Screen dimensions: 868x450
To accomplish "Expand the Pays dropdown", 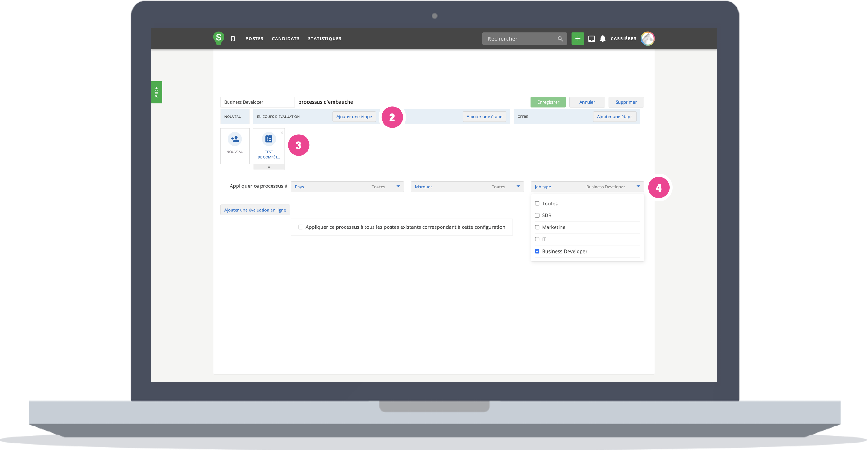I will coord(347,187).
